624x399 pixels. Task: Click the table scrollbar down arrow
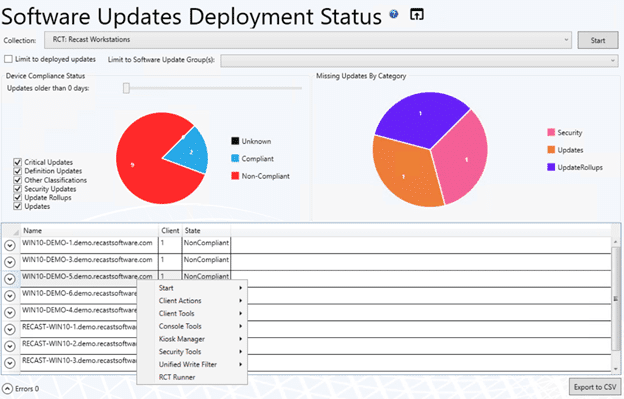pos(616,369)
